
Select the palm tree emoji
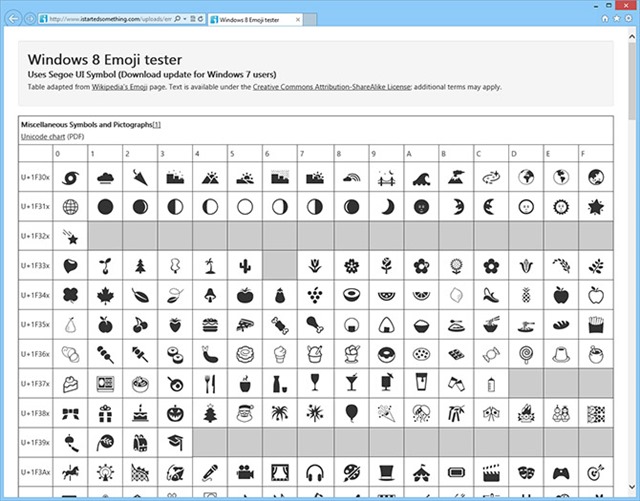click(x=210, y=266)
